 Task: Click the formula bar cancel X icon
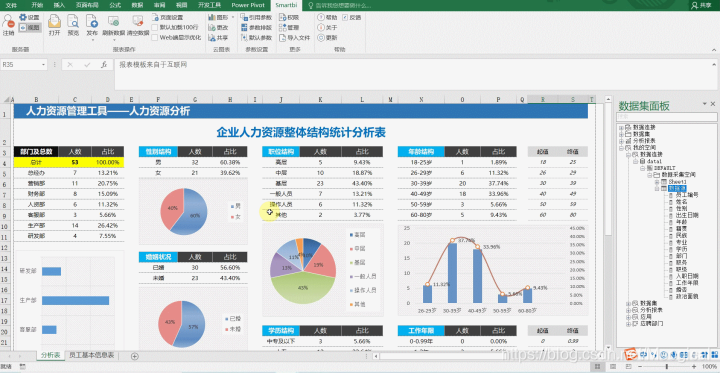70,65
